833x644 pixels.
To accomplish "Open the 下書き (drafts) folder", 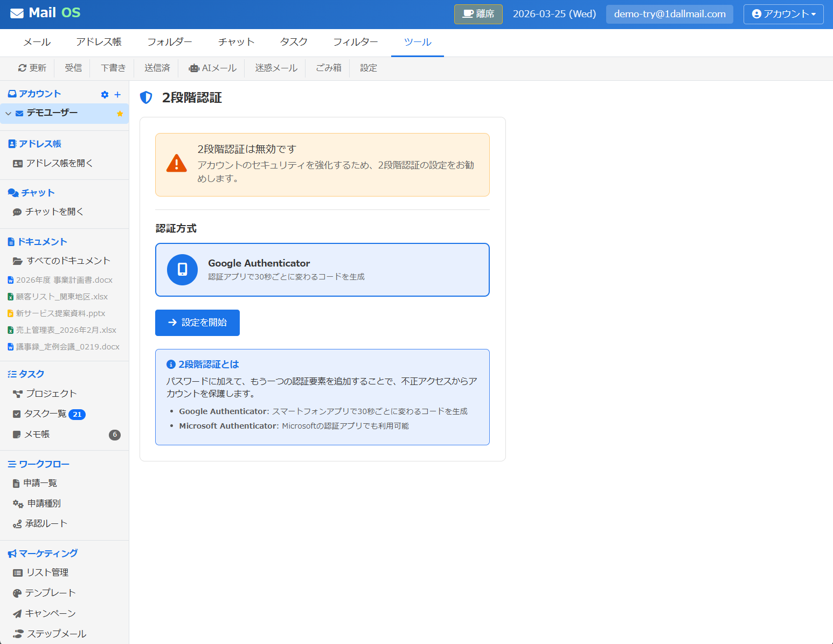I will click(112, 68).
